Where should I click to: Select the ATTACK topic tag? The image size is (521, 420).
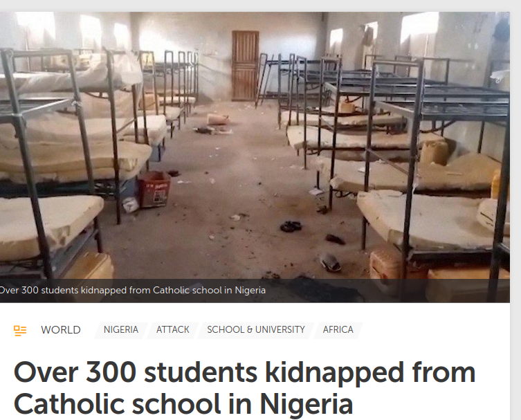(x=173, y=329)
